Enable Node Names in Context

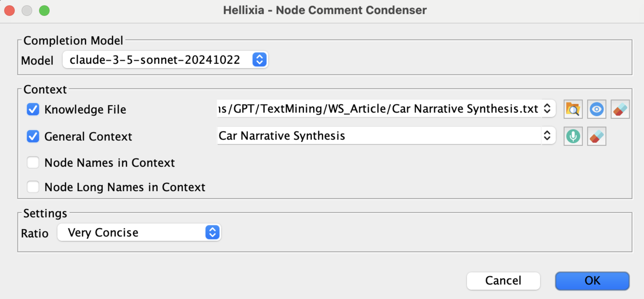pyautogui.click(x=33, y=163)
